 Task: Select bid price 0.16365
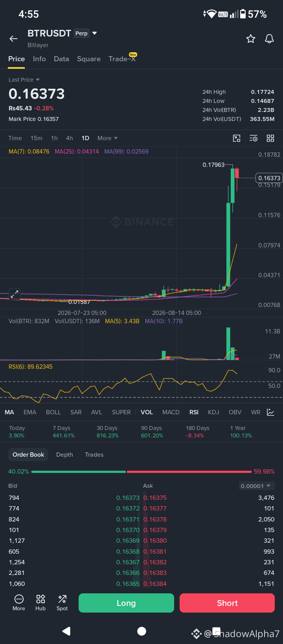tap(128, 584)
